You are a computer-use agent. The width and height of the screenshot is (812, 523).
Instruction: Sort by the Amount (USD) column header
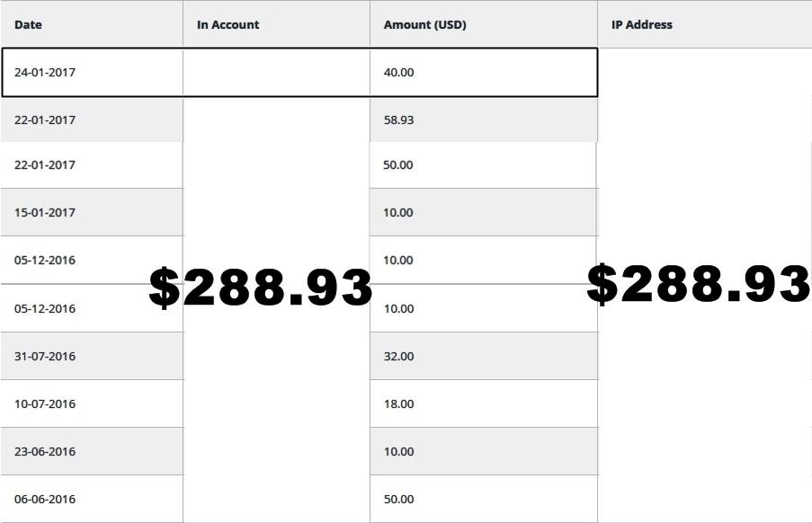click(424, 25)
